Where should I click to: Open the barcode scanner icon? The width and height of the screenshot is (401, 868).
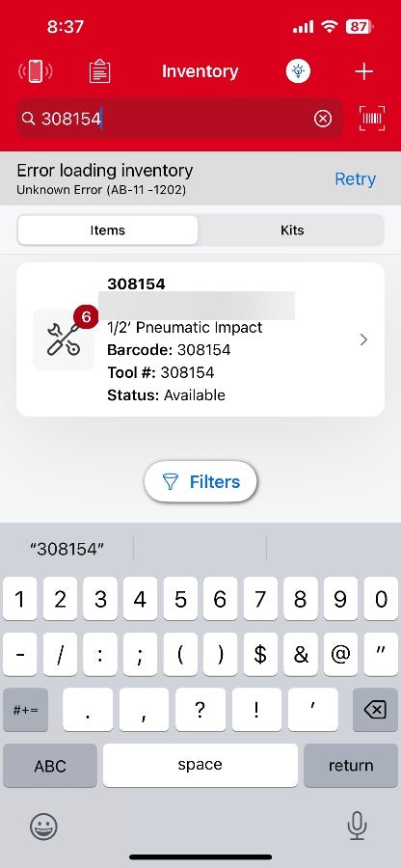point(373,118)
